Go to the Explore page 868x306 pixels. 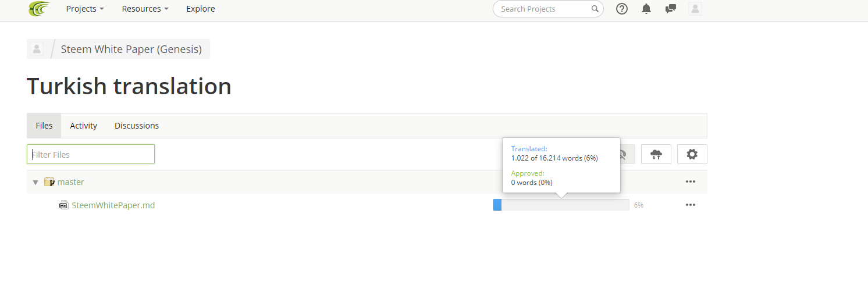click(201, 9)
